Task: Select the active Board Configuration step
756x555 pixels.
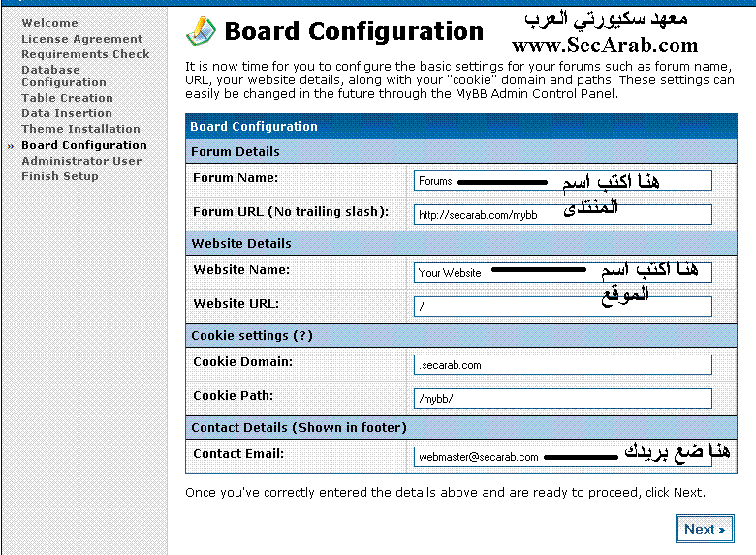Action: [x=84, y=145]
